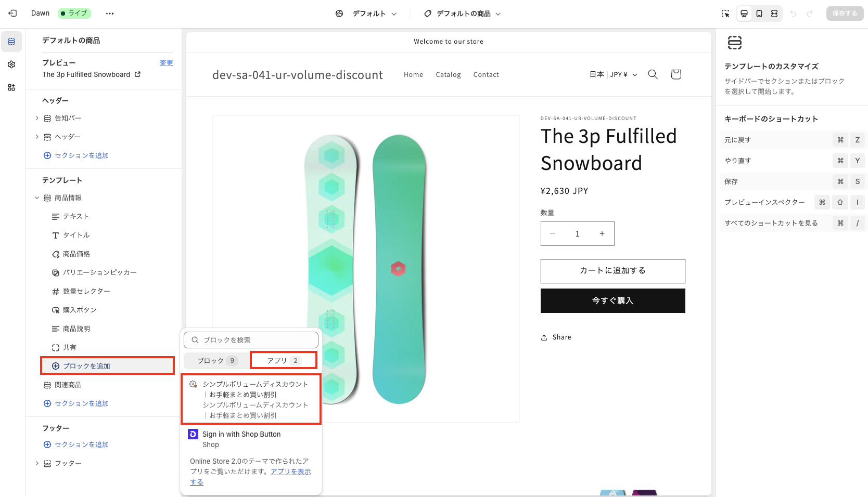Open the cart icon in store preview

675,74
